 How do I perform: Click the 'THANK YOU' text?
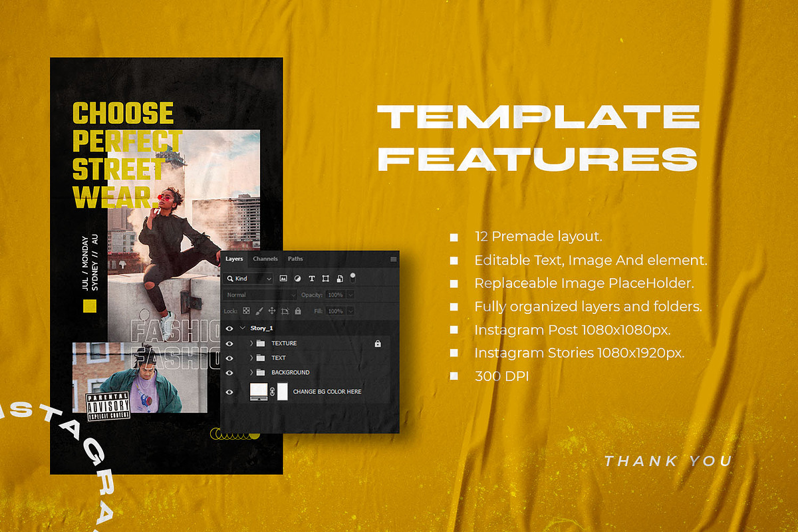pyautogui.click(x=668, y=460)
